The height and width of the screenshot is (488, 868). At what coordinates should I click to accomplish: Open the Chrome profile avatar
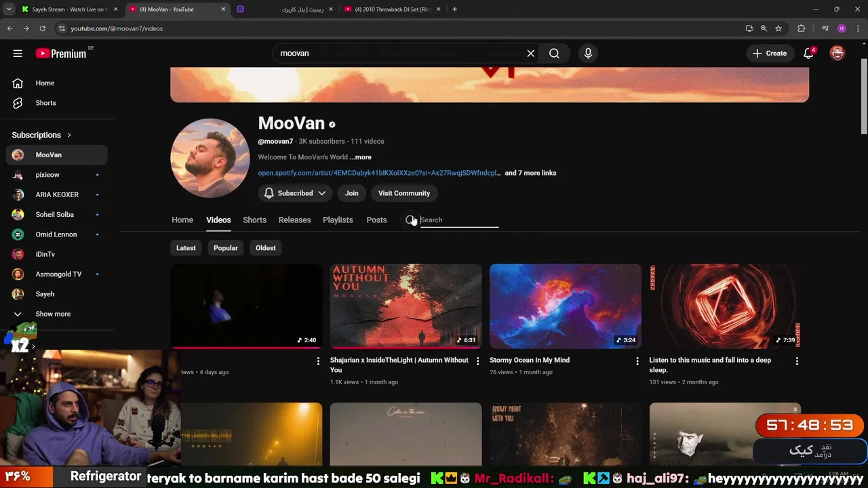pos(842,28)
